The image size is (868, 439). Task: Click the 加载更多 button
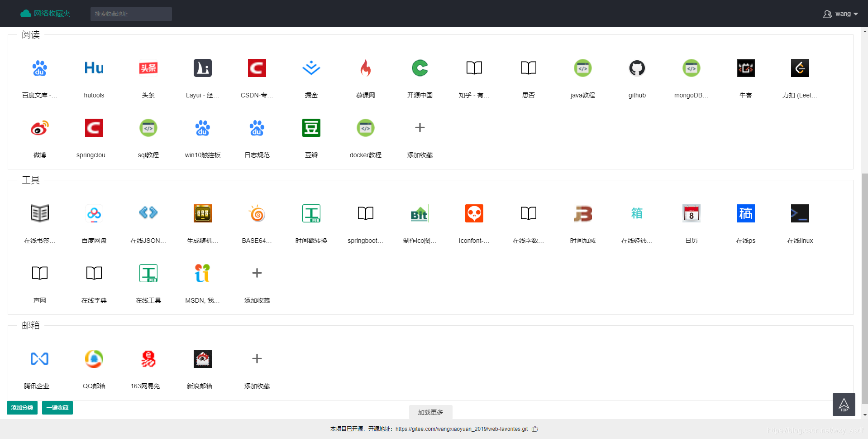coord(430,412)
